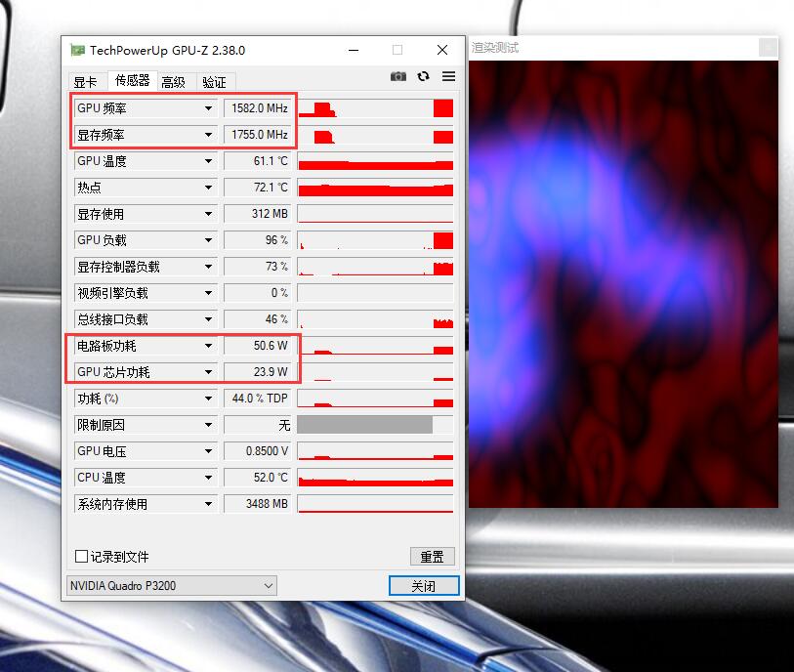Select the 传感器 tab
794x672 pixels.
(x=132, y=80)
